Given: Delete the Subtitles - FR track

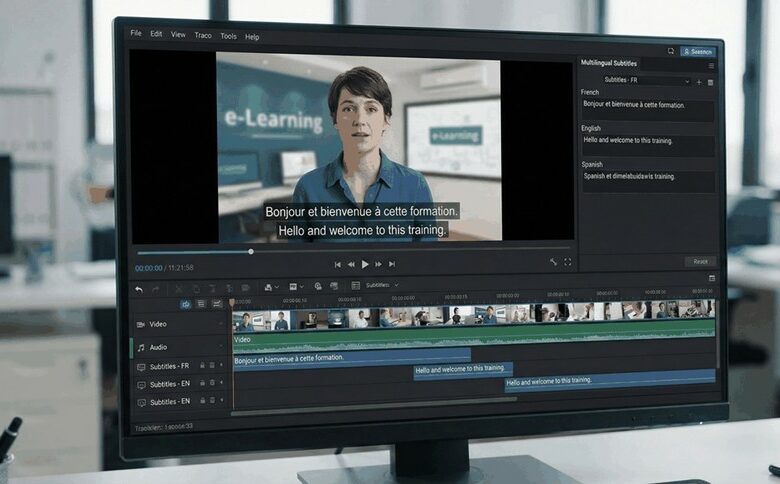Looking at the screenshot, I should tap(212, 365).
